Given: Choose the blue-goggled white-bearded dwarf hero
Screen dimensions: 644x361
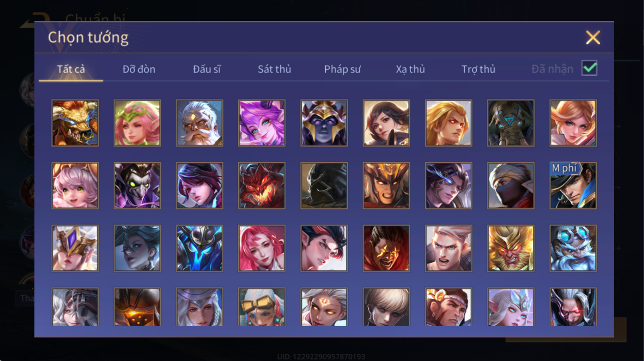Looking at the screenshot, I should (x=573, y=248).
